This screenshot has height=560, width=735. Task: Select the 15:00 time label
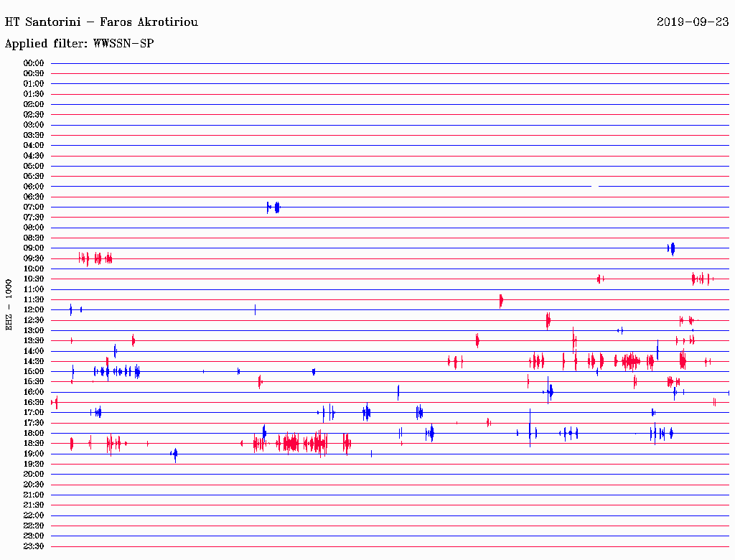click(x=34, y=371)
